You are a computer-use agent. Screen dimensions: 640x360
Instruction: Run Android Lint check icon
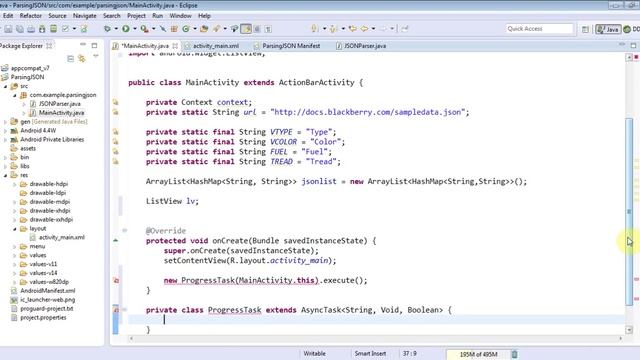pyautogui.click(x=65, y=29)
